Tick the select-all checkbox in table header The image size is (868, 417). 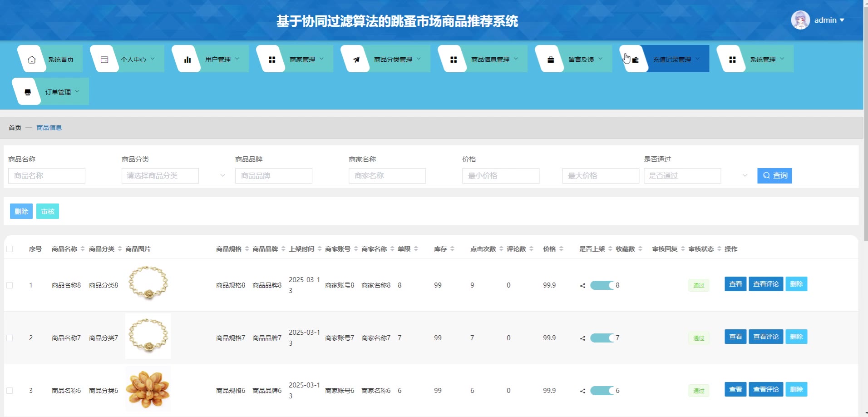(10, 249)
